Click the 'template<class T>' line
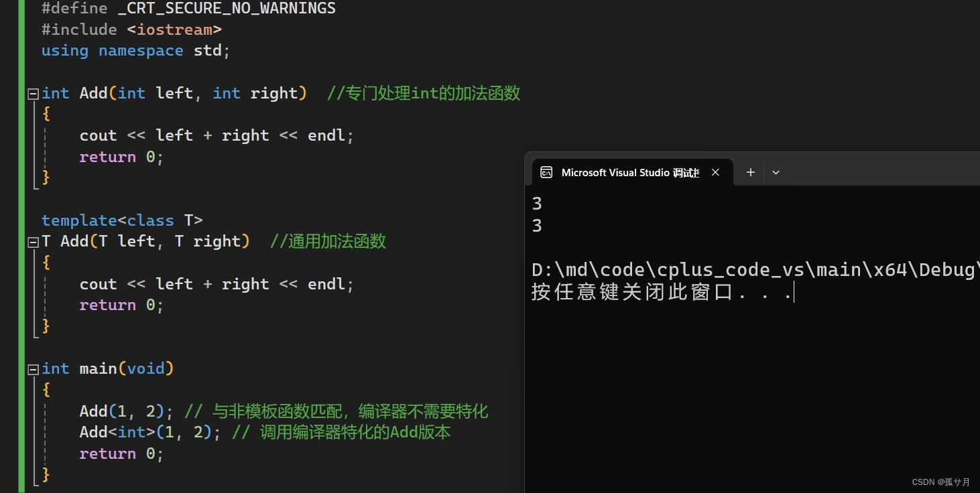Screen dimensions: 980x493 122,220
